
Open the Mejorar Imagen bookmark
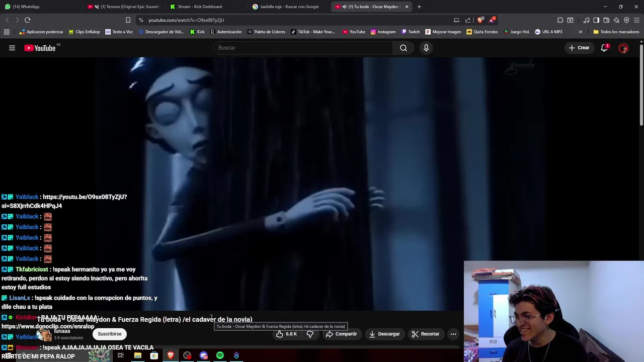tap(443, 32)
